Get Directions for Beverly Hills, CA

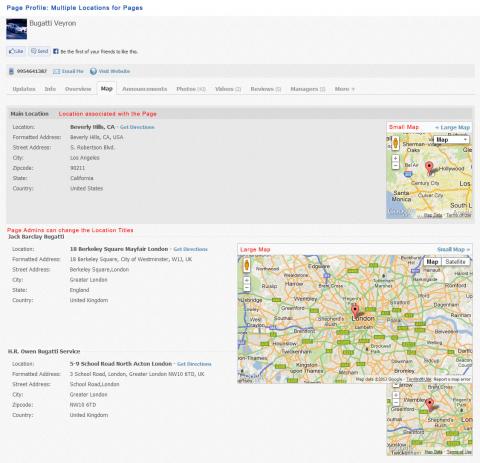(137, 127)
